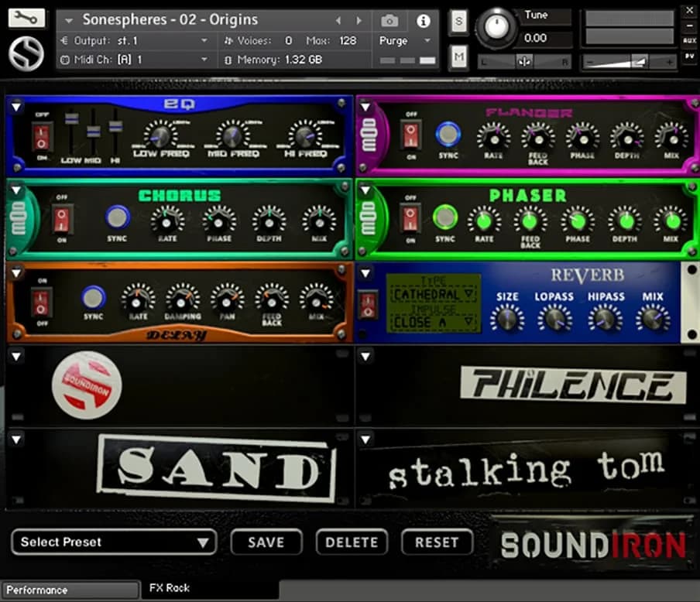This screenshot has width=700, height=602.
Task: Toggle the Phaser on/off switch
Action: tap(410, 218)
